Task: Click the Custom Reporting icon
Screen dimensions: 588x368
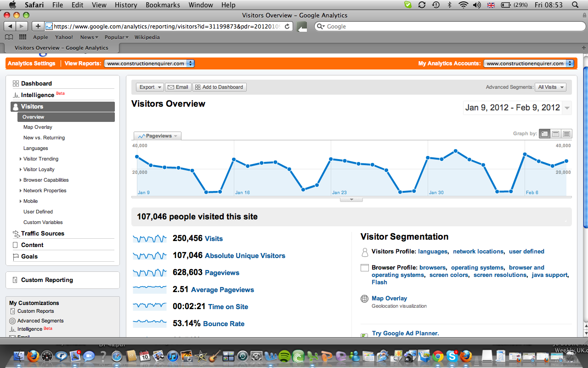Action: click(16, 280)
